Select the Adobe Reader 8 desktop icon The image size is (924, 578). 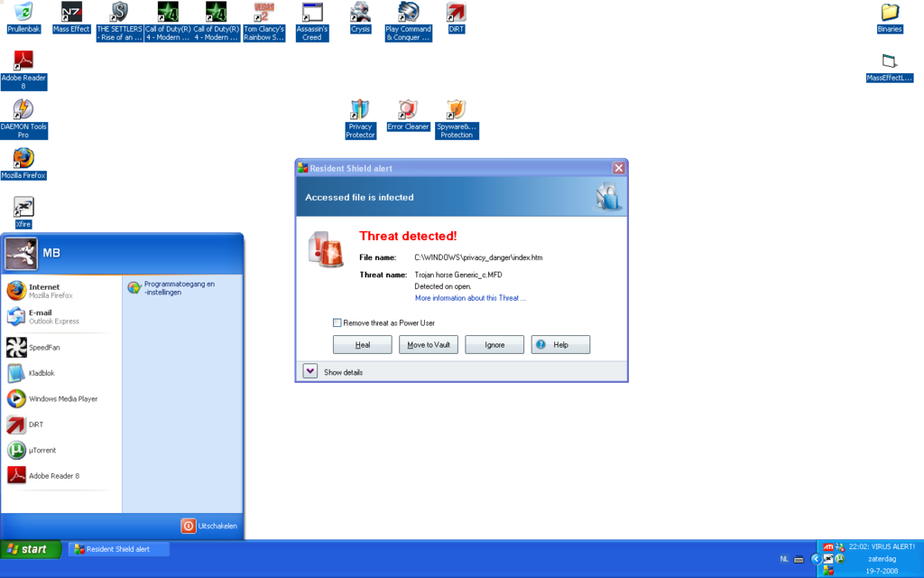coord(23,70)
